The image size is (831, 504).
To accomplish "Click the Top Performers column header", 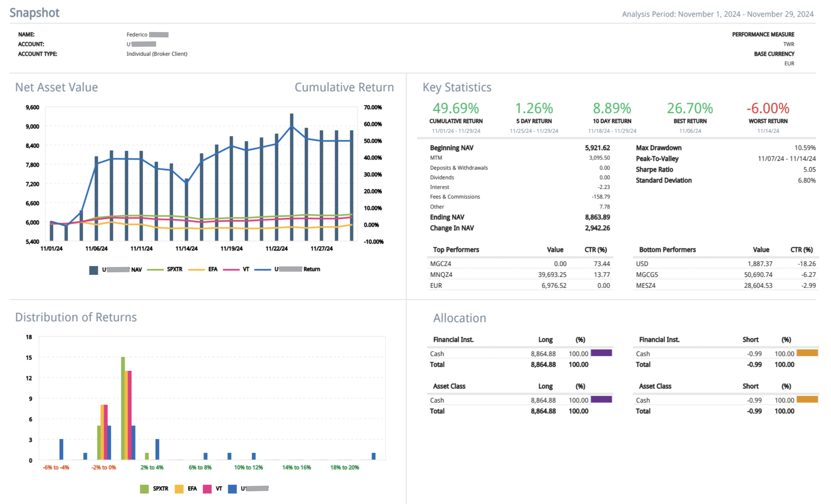I will pyautogui.click(x=456, y=250).
